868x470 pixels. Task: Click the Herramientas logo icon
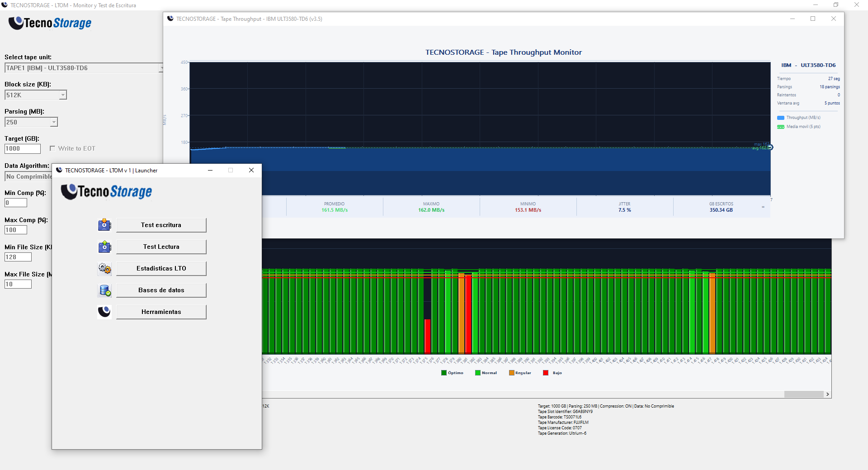[104, 312]
